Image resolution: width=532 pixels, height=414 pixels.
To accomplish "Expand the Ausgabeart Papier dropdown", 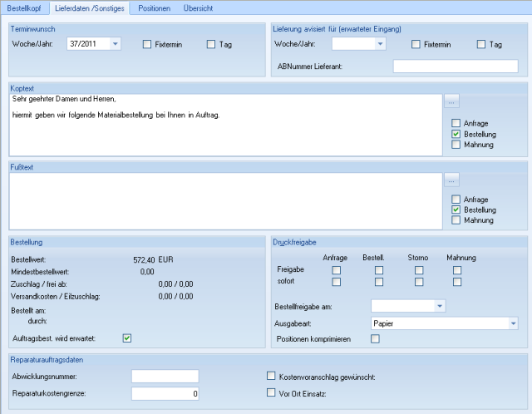I will pos(513,323).
